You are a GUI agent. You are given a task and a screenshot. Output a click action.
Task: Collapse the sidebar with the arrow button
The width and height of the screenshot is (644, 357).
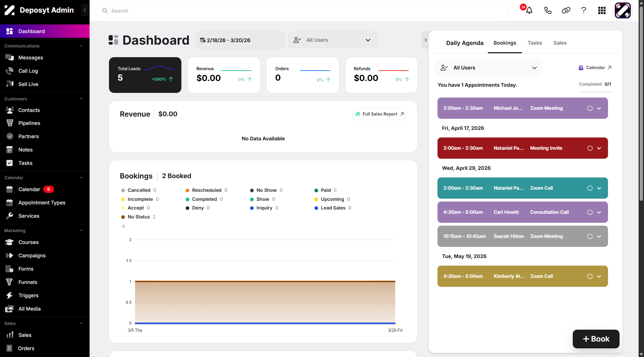click(x=85, y=10)
